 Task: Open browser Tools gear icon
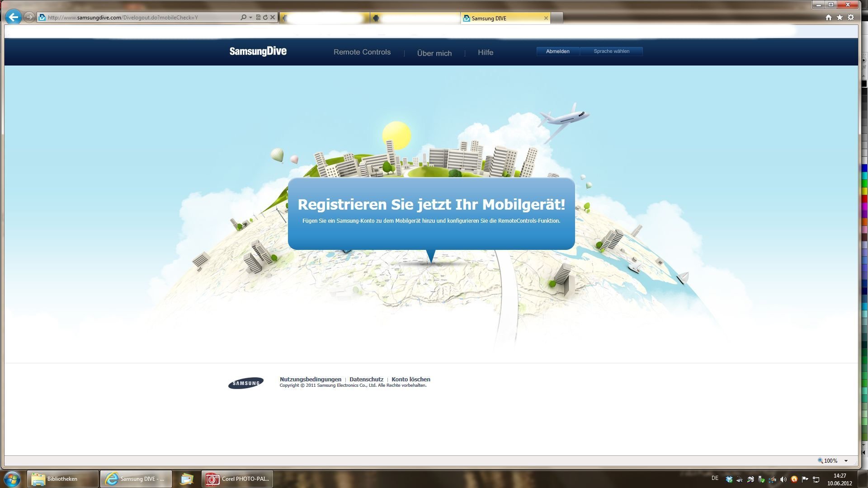851,17
